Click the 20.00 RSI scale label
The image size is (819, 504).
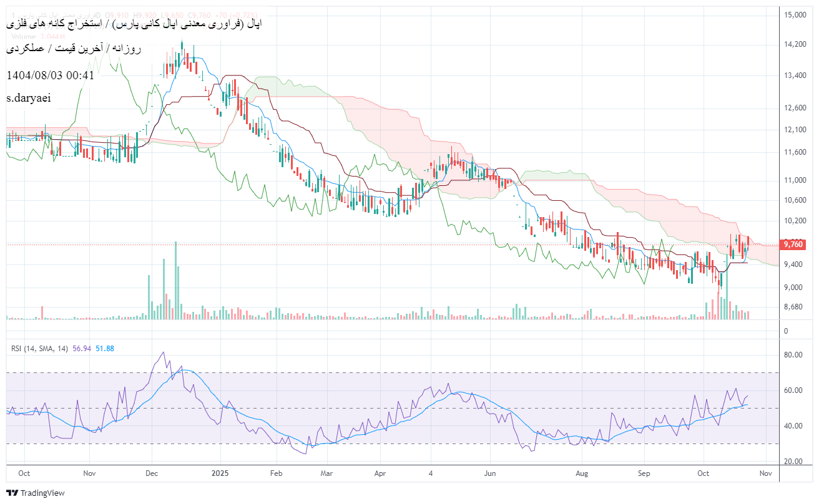coord(793,462)
